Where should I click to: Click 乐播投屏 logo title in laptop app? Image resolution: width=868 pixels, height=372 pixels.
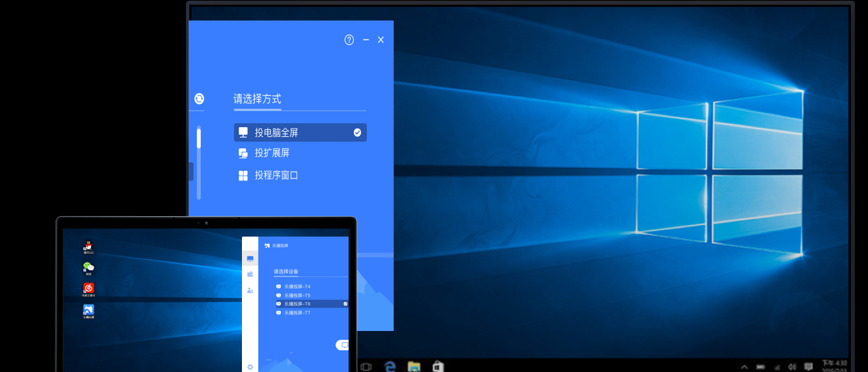(x=276, y=245)
